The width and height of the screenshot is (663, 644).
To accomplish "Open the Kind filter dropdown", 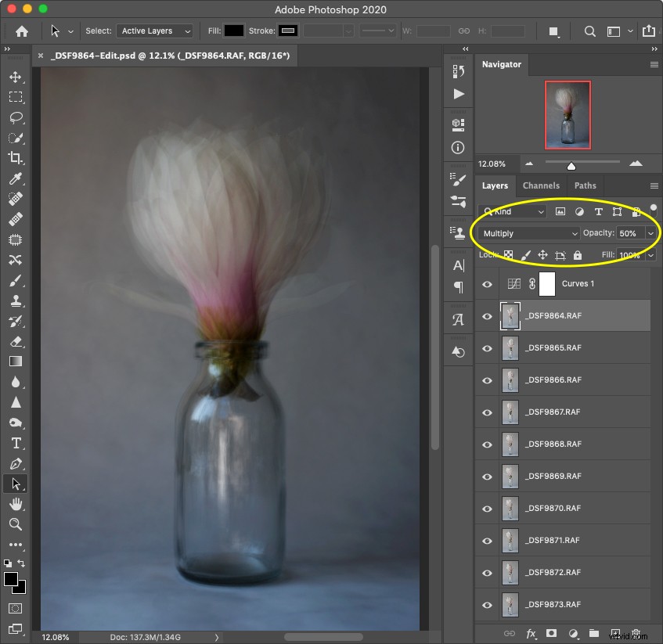I will [x=512, y=211].
